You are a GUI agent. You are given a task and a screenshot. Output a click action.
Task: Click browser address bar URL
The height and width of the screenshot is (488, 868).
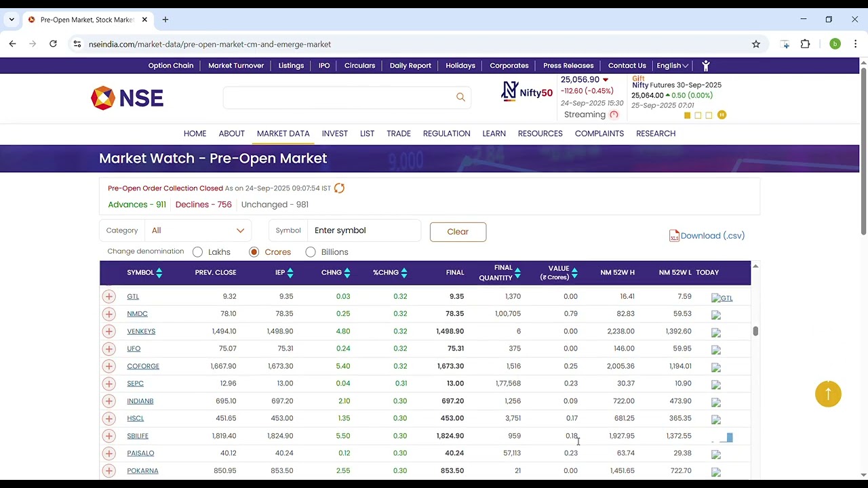click(x=210, y=44)
